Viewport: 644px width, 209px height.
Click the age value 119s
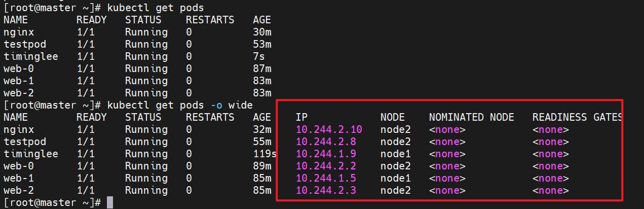pyautogui.click(x=266, y=154)
